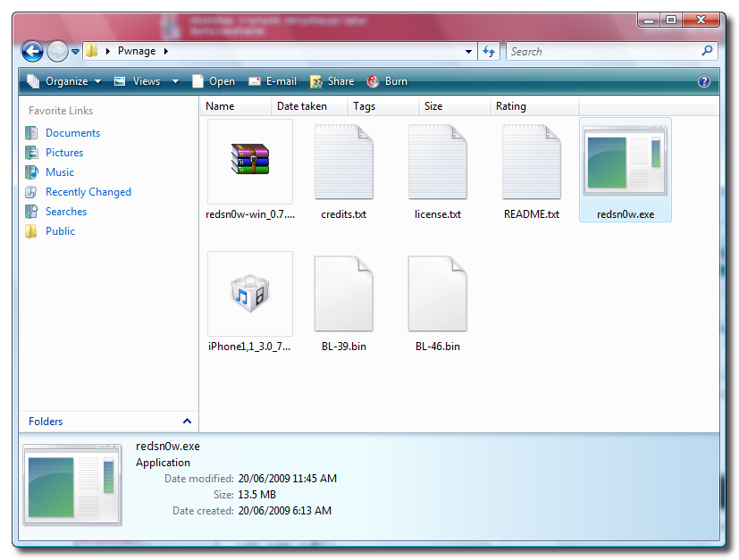Click the search magnifier icon

[707, 50]
